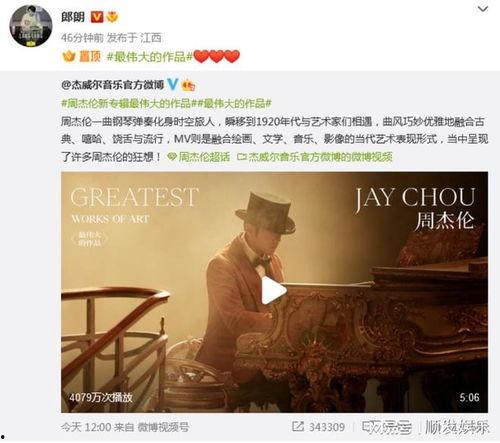The height and width of the screenshot is (443, 500).
Task: Click the orange V verification badge
Action: 97,17
